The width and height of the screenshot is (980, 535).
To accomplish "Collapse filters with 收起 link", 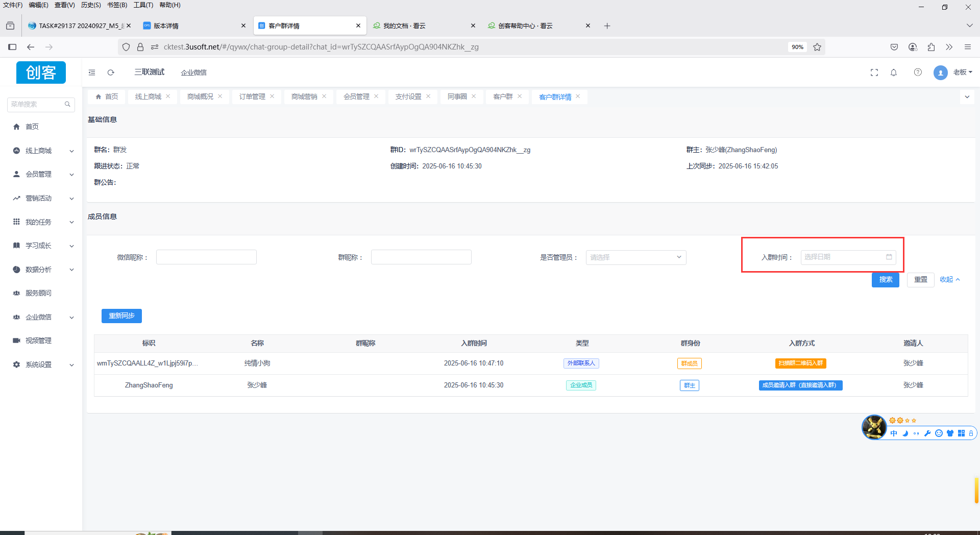I will [x=949, y=280].
